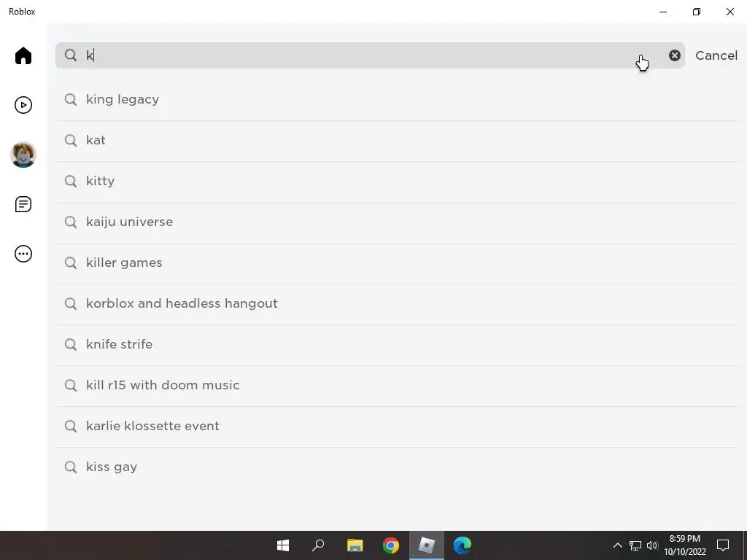Focus the search input containing 'k'

click(x=370, y=55)
